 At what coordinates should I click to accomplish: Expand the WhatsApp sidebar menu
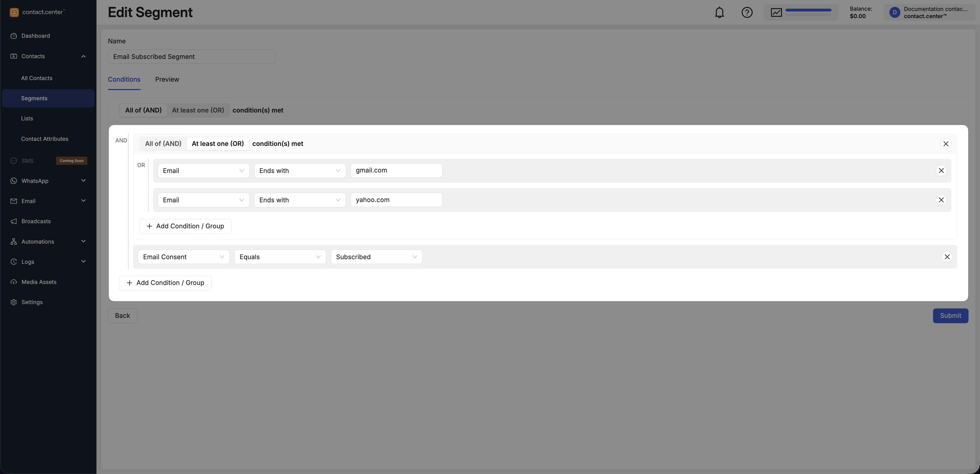click(x=48, y=181)
